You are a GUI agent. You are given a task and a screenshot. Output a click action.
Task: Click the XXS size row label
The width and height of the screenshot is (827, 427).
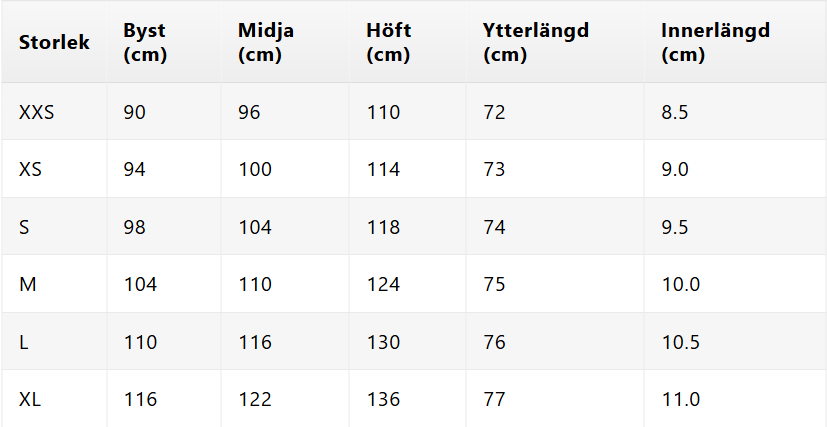point(37,112)
